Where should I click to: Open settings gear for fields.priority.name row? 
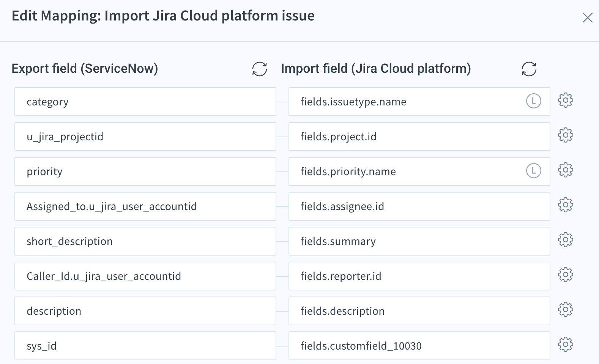(566, 170)
